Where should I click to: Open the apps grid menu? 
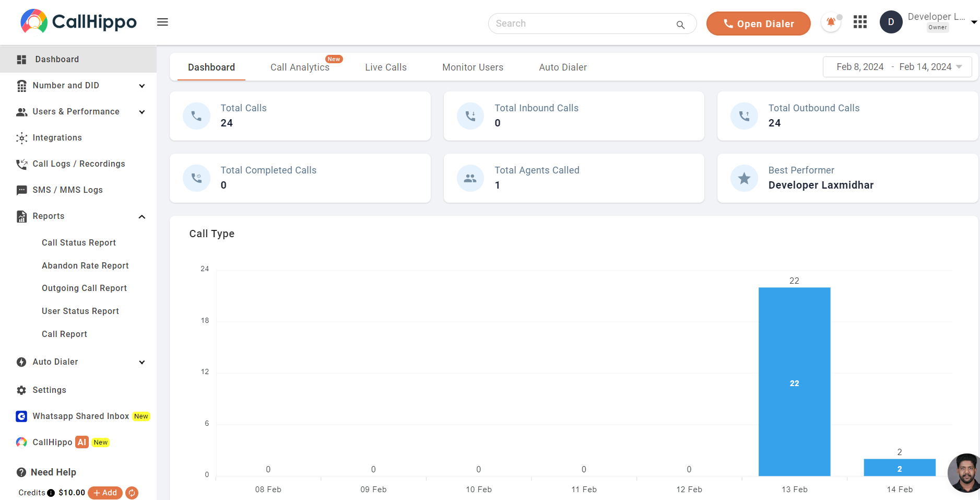pos(860,22)
